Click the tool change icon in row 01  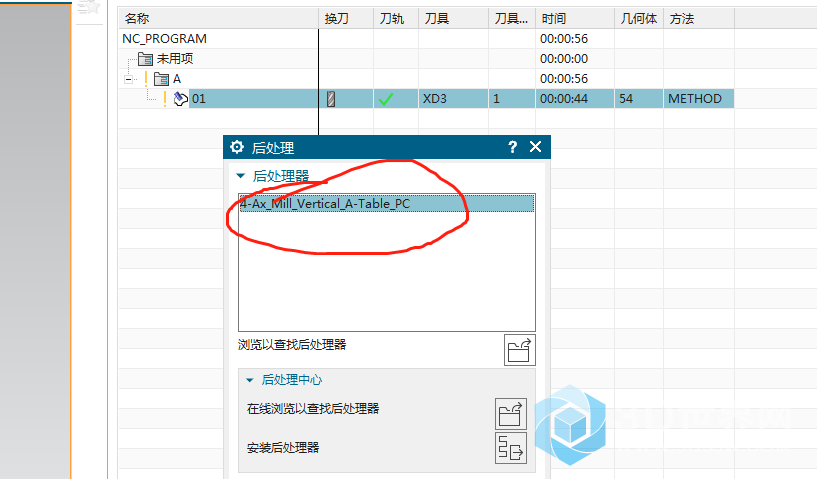click(x=331, y=99)
